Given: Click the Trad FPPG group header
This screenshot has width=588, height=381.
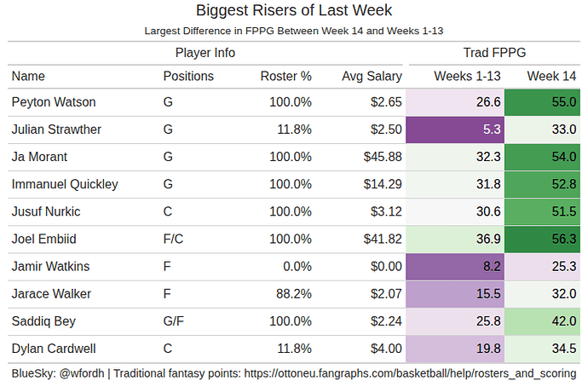Looking at the screenshot, I should pyautogui.click(x=493, y=52).
